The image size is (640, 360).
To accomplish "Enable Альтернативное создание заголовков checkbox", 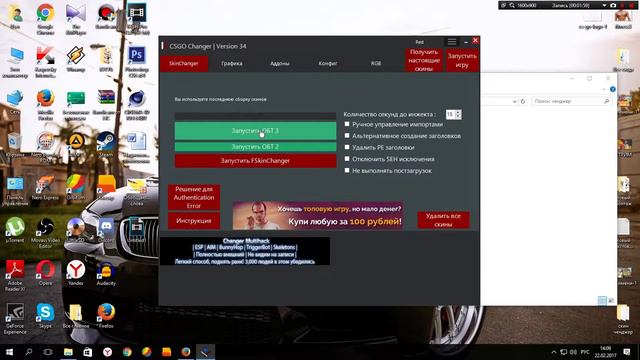I will [347, 136].
